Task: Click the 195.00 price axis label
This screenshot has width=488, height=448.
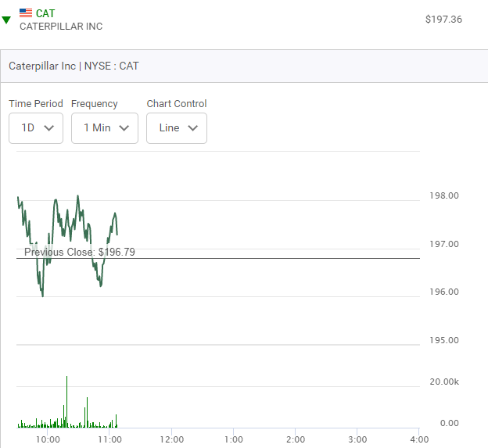Action: click(444, 340)
